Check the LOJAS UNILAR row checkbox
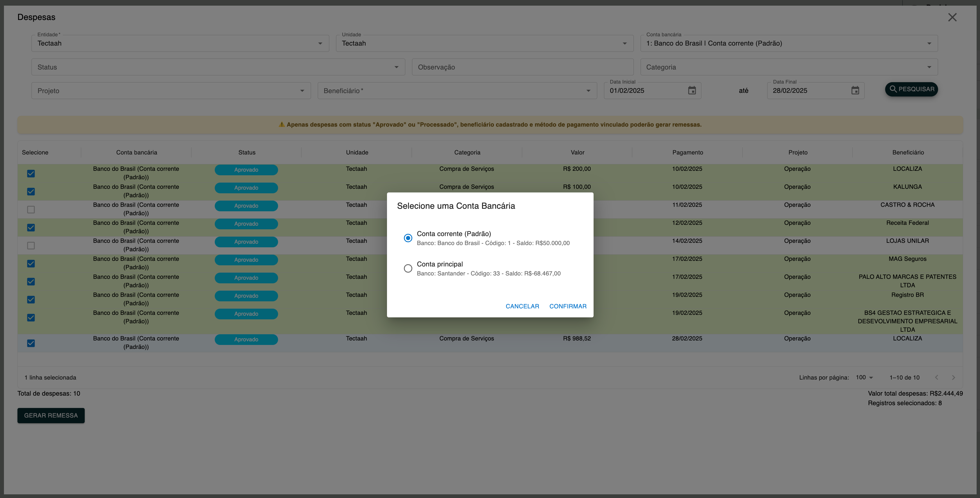 point(31,246)
